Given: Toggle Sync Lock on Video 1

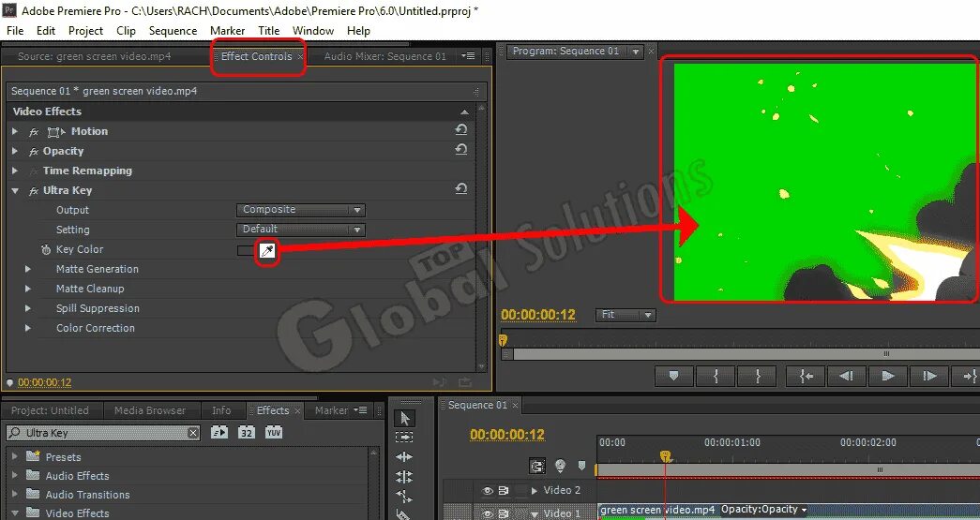Looking at the screenshot, I should point(503,513).
